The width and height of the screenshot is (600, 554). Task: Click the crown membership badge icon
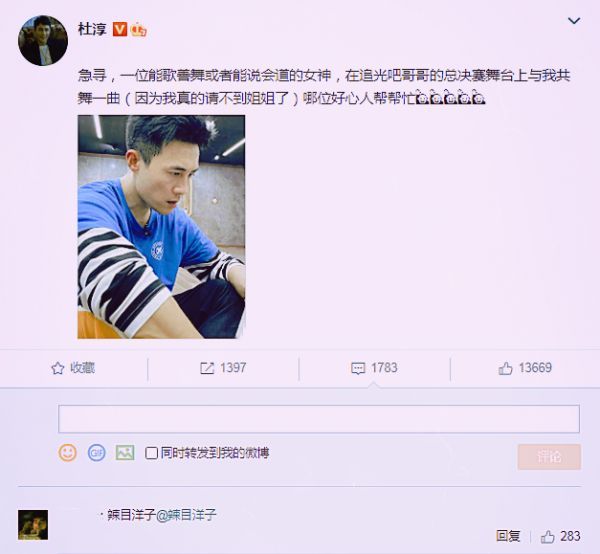[139, 29]
